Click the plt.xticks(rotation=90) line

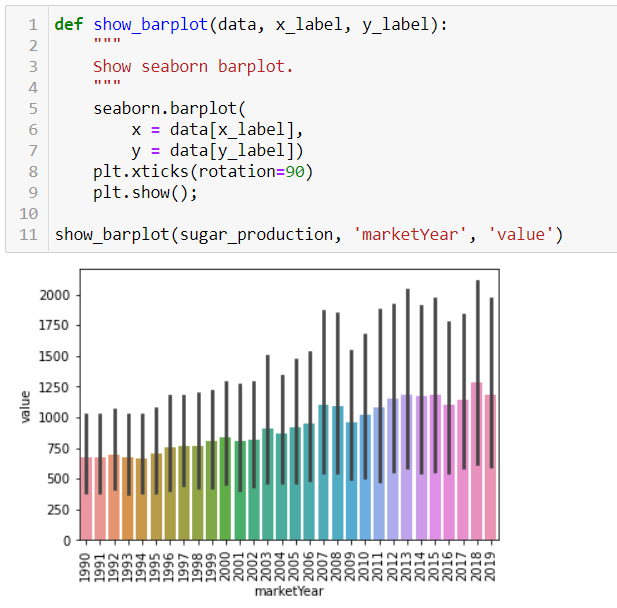(203, 172)
